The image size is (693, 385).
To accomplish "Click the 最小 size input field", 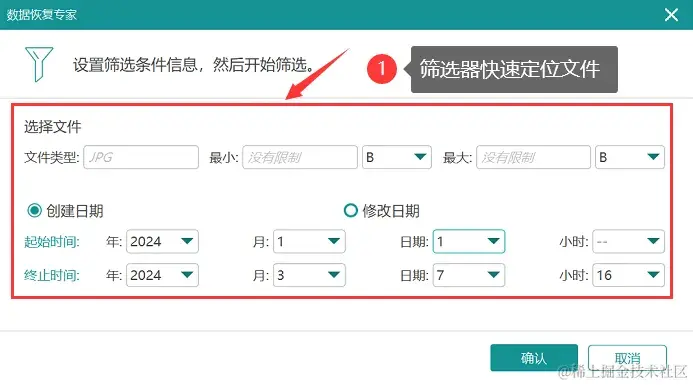I will coord(300,157).
